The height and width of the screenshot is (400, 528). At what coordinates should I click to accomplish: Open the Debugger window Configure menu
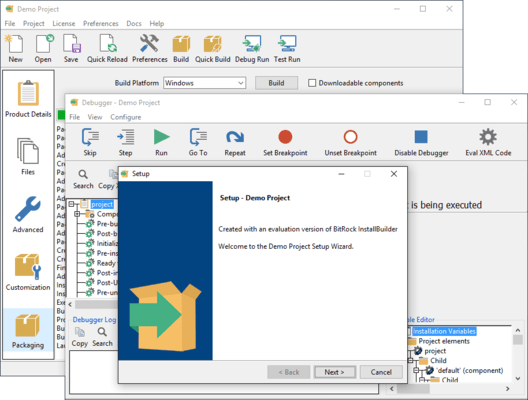[126, 117]
